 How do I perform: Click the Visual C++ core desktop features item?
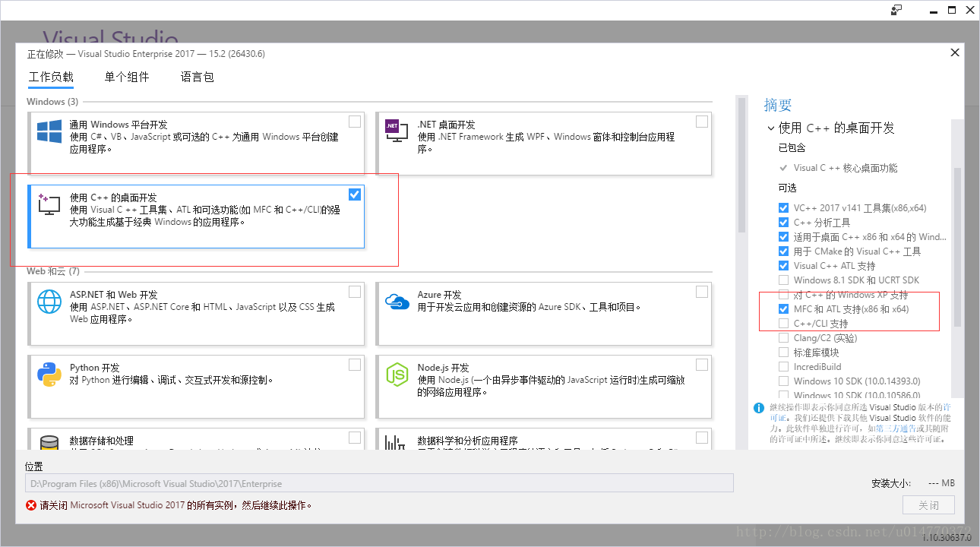click(x=846, y=168)
